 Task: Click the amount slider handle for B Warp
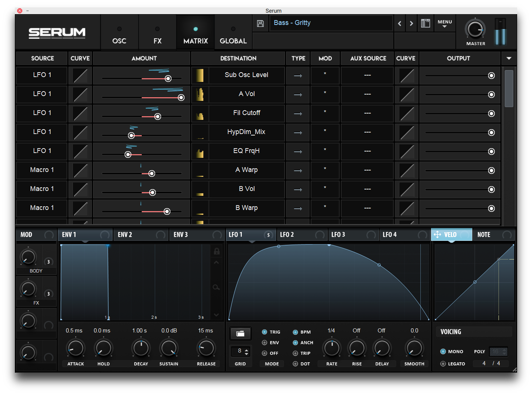[x=167, y=211]
